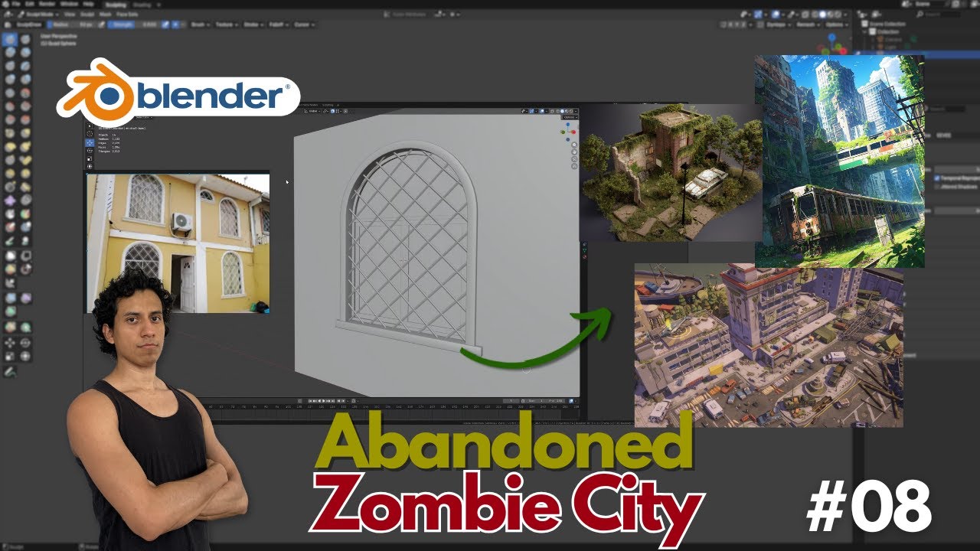Screen dimensions: 980x551
Task: Open the Edit menu
Action: (30, 4)
